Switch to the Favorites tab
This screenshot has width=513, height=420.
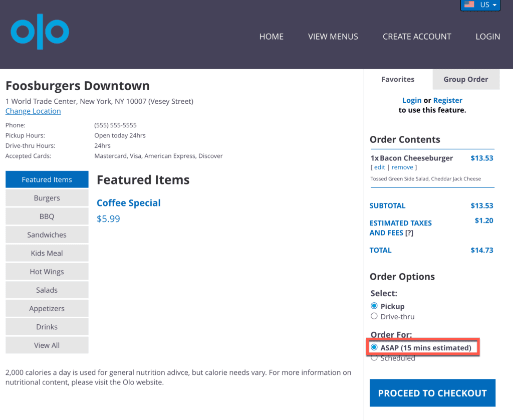[x=397, y=79]
